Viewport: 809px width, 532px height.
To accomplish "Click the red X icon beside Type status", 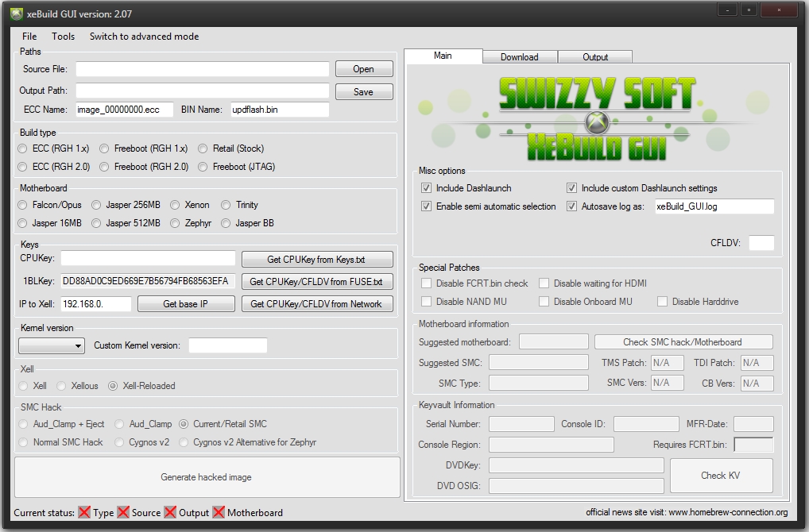I will [x=84, y=513].
